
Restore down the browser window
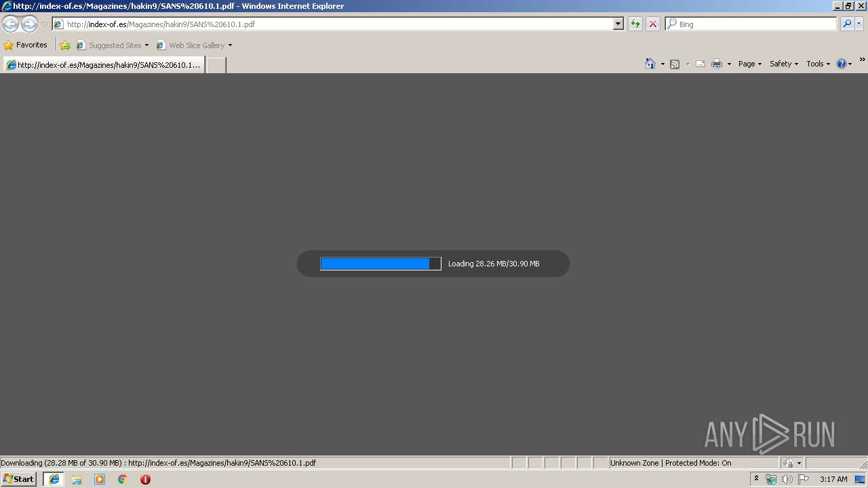(848, 6)
